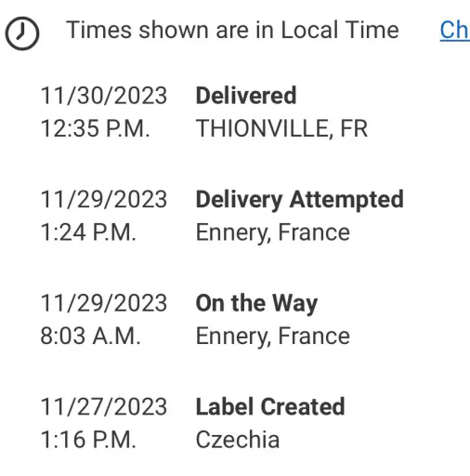Click the Delivered status heading
Viewport: 470px width, 476px height.
tap(246, 96)
